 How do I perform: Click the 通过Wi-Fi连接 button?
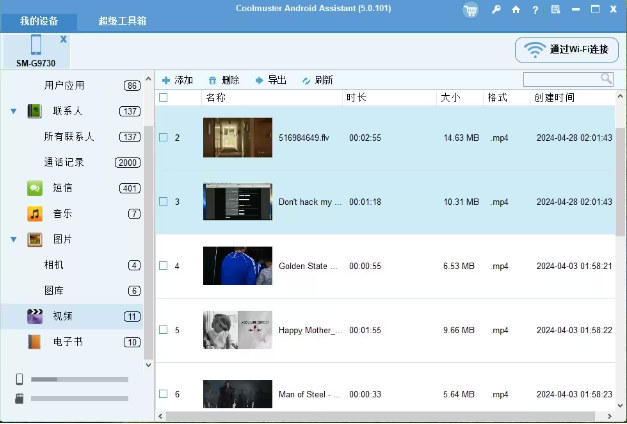coord(566,49)
